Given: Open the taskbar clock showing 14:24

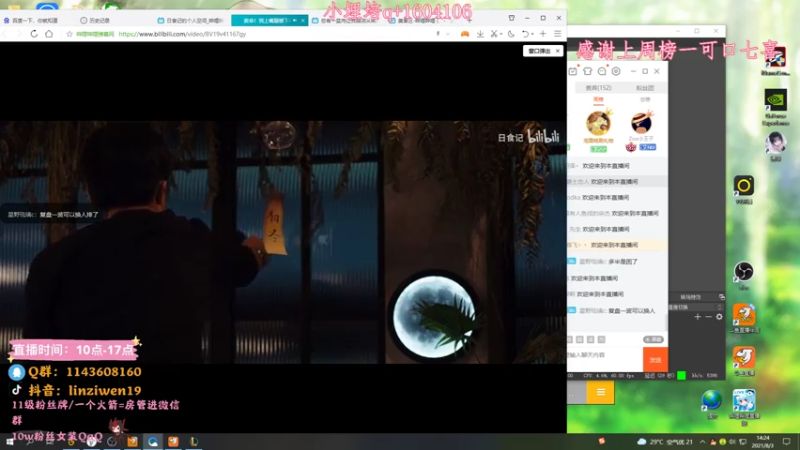Looking at the screenshot, I should pos(764,442).
